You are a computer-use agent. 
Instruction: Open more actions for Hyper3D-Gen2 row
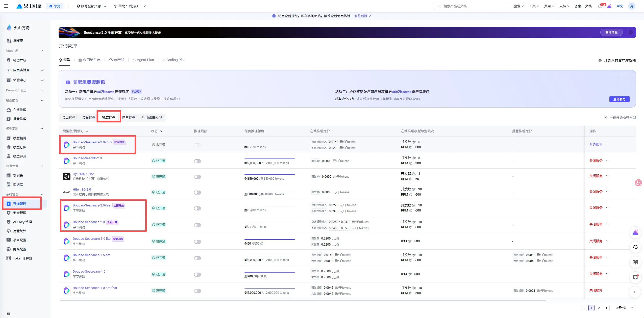coord(608,176)
